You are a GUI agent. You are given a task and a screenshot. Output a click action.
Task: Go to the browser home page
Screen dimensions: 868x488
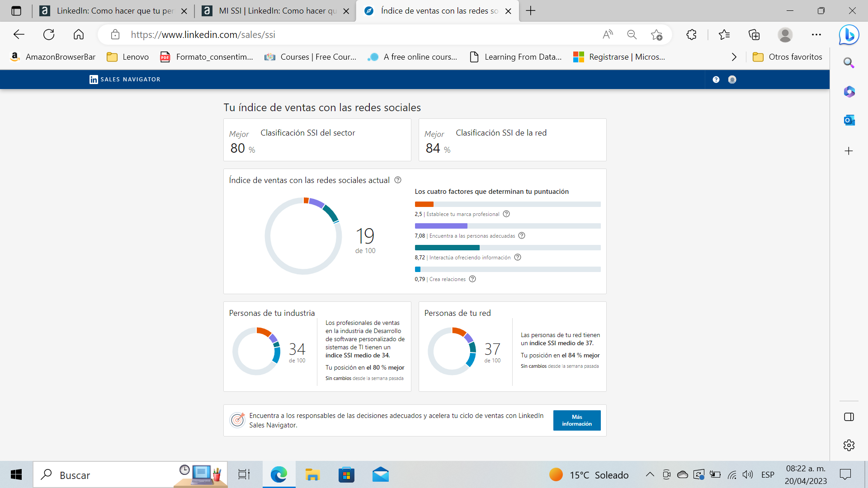pos(79,34)
